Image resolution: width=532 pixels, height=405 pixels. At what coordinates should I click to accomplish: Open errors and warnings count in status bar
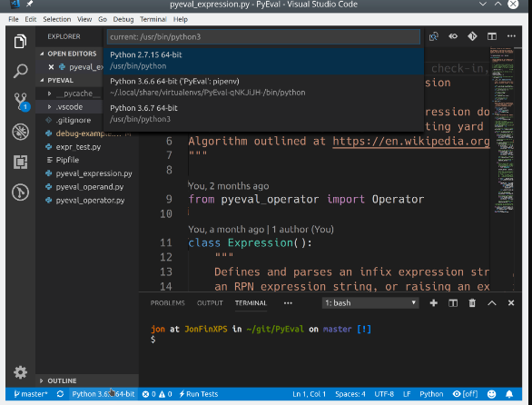coord(157,394)
